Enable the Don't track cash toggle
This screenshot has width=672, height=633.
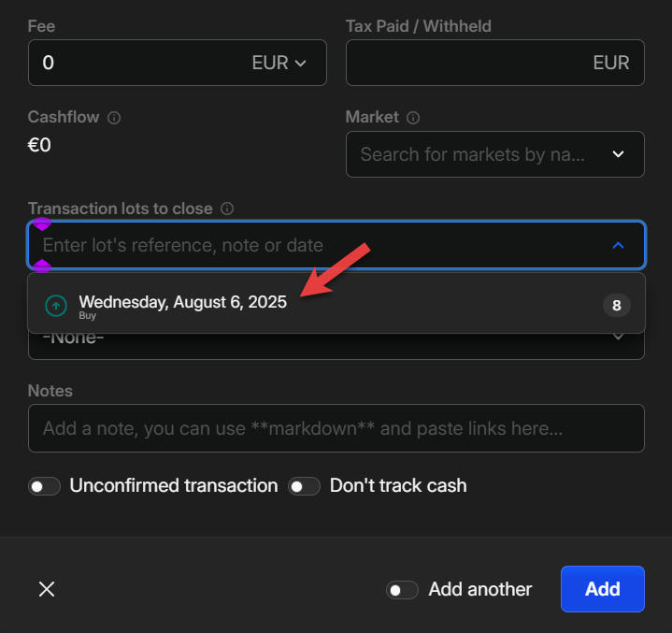304,486
